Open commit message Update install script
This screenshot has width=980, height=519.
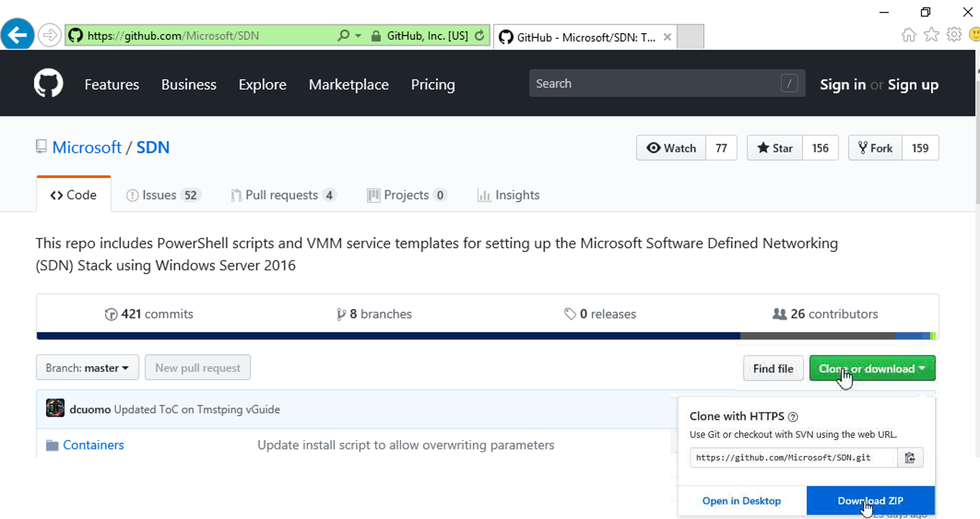click(405, 445)
